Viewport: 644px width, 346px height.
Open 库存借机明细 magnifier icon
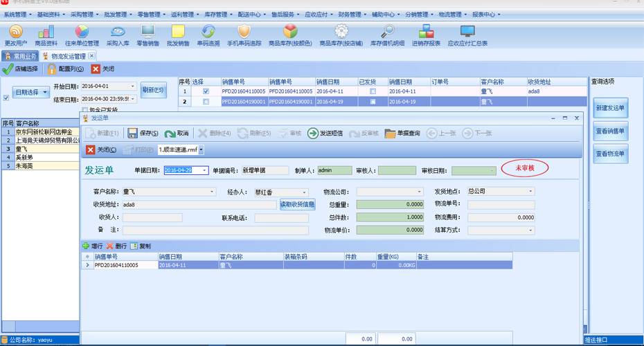pos(387,32)
